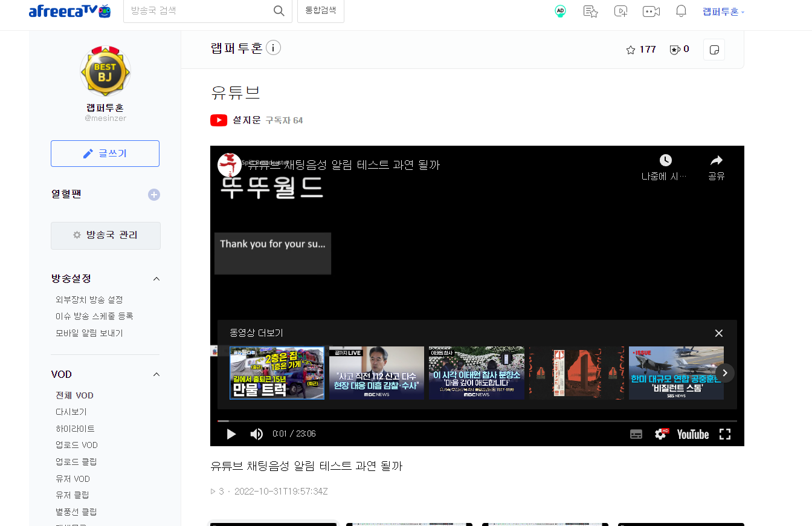812x526 pixels.
Task: Select 다시보기 menu item
Action: click(71, 412)
